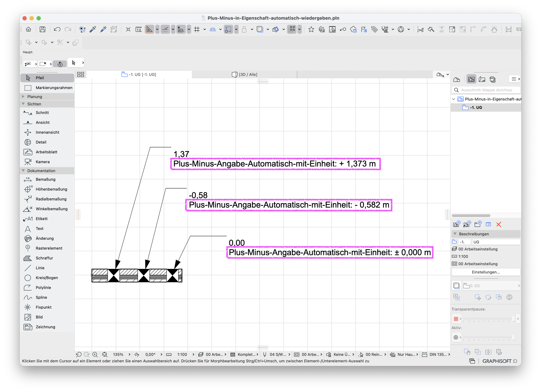Click the home icon in toolbar

tap(28, 29)
